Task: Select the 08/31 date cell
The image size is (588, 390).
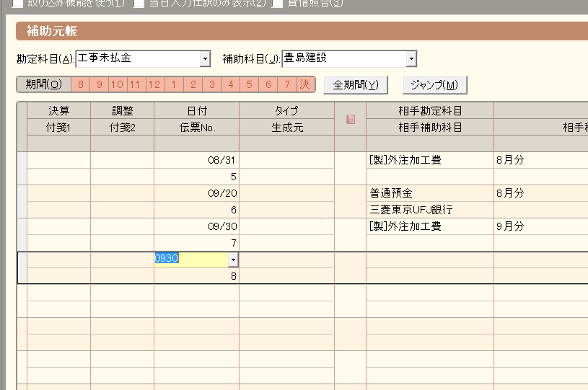Action: [196, 161]
